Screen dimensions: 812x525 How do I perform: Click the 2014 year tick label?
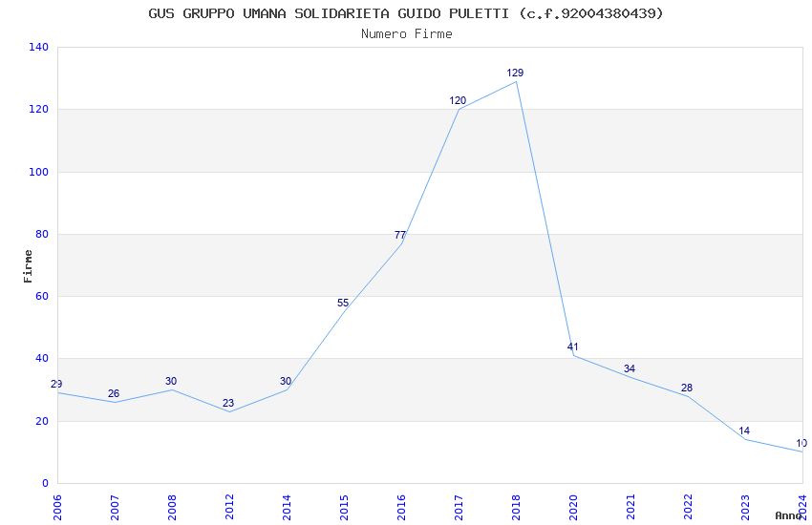tap(287, 507)
